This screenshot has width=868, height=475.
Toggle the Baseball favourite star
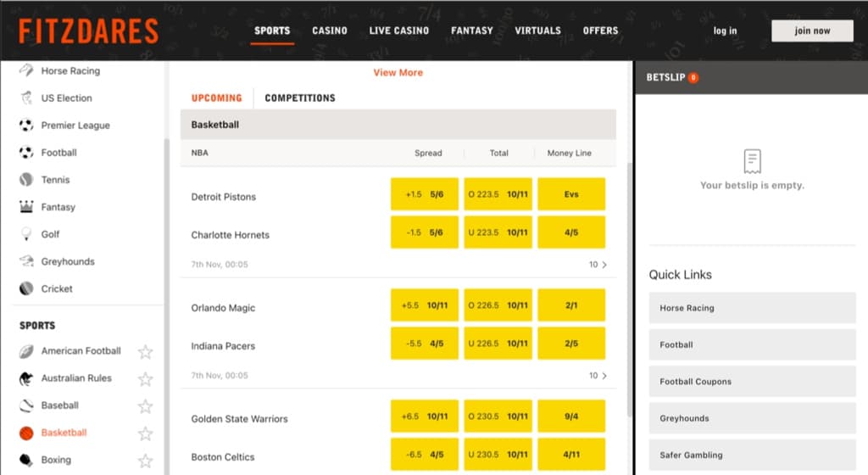145,405
